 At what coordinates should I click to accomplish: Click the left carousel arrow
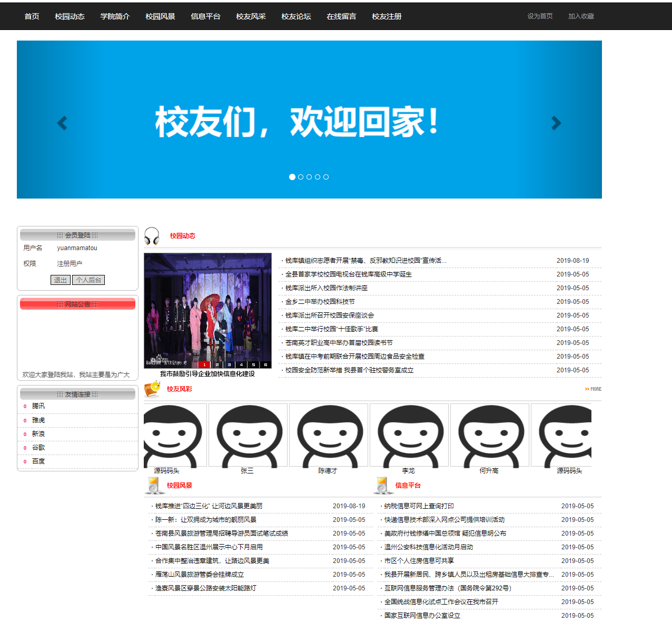click(x=62, y=123)
